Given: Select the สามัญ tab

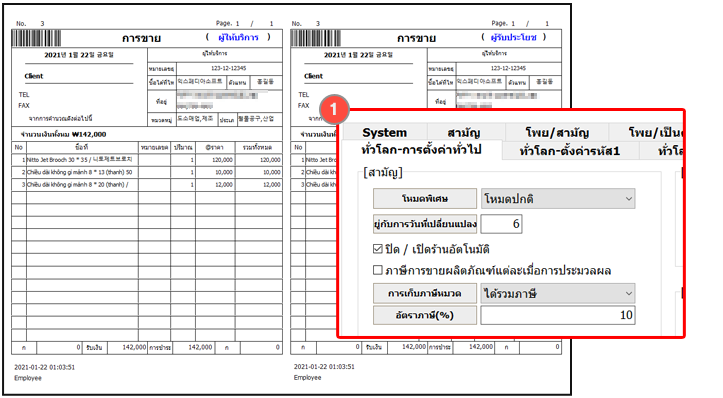Looking at the screenshot, I should [464, 132].
